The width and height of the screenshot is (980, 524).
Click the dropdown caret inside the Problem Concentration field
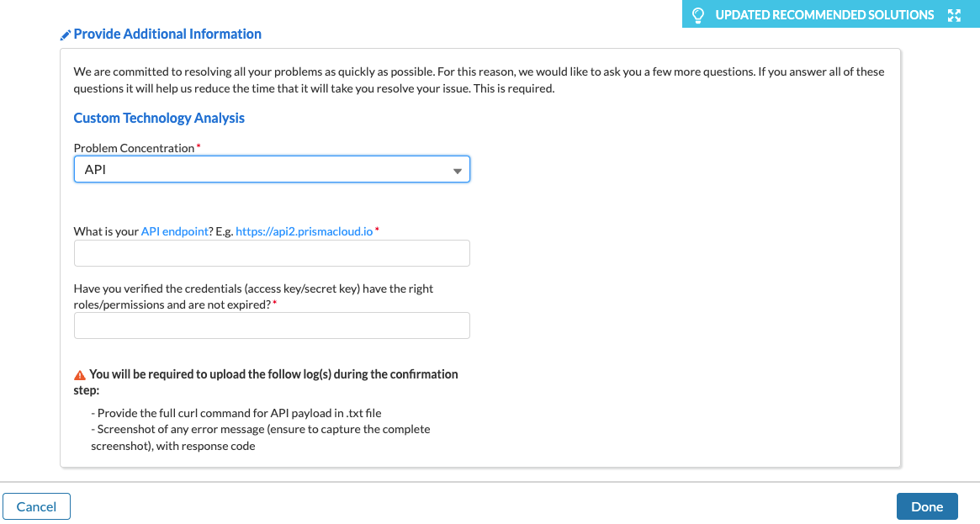458,169
